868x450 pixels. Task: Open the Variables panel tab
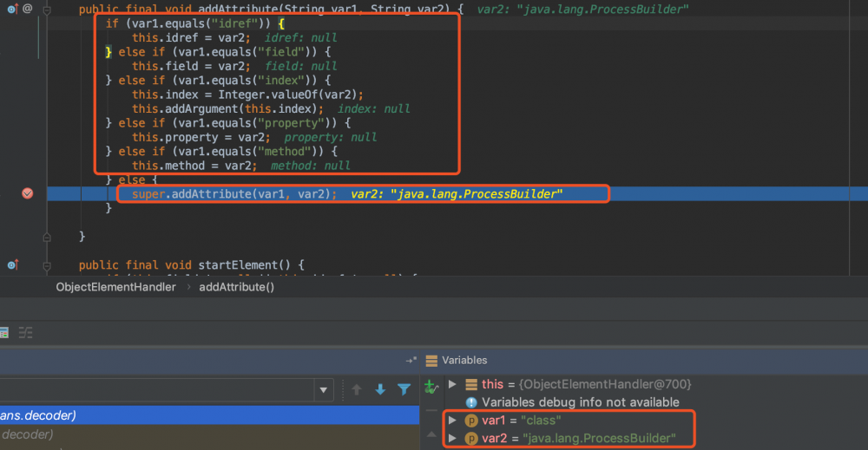tap(464, 361)
